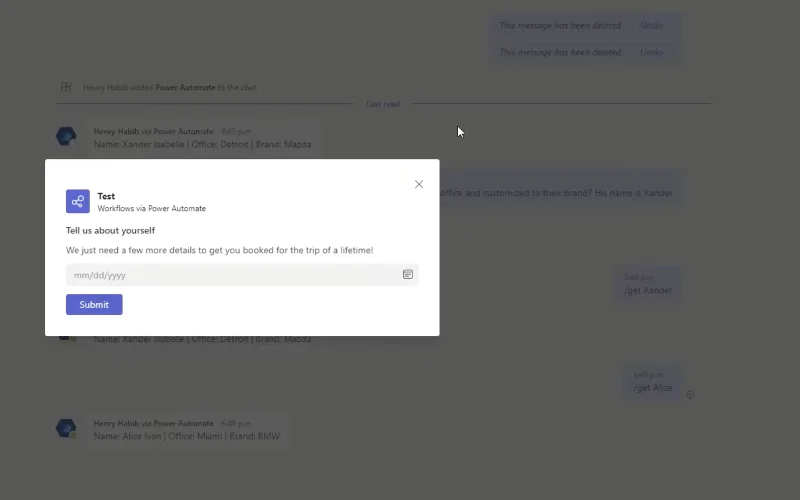Click the 'Tell us about yourself' heading
The image size is (800, 500).
pyautogui.click(x=110, y=231)
